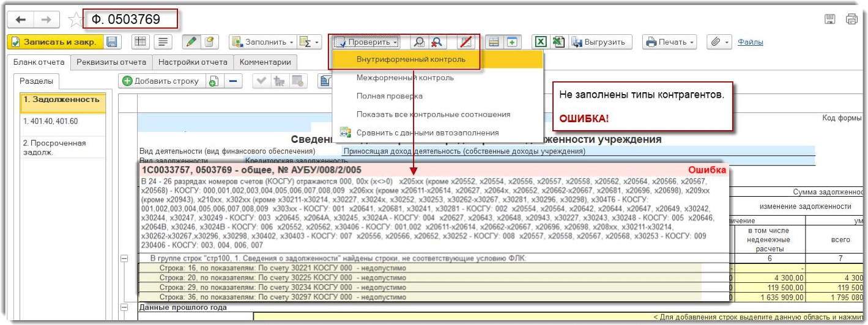The width and height of the screenshot is (868, 325).
Task: Collapse the Данные прошлого года section
Action: [x=125, y=307]
